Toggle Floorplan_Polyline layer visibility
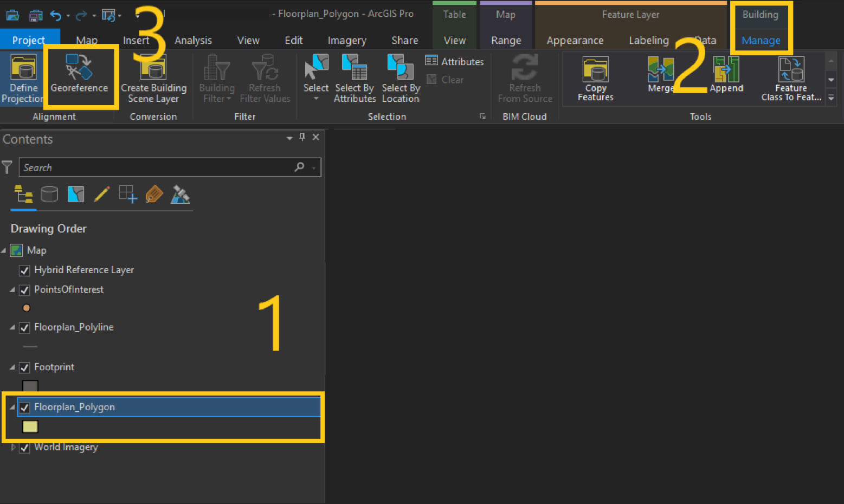The height and width of the screenshot is (504, 844). click(24, 327)
